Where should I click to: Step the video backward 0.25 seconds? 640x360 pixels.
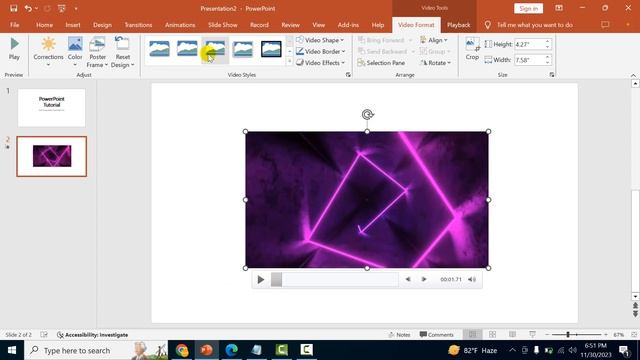408,280
